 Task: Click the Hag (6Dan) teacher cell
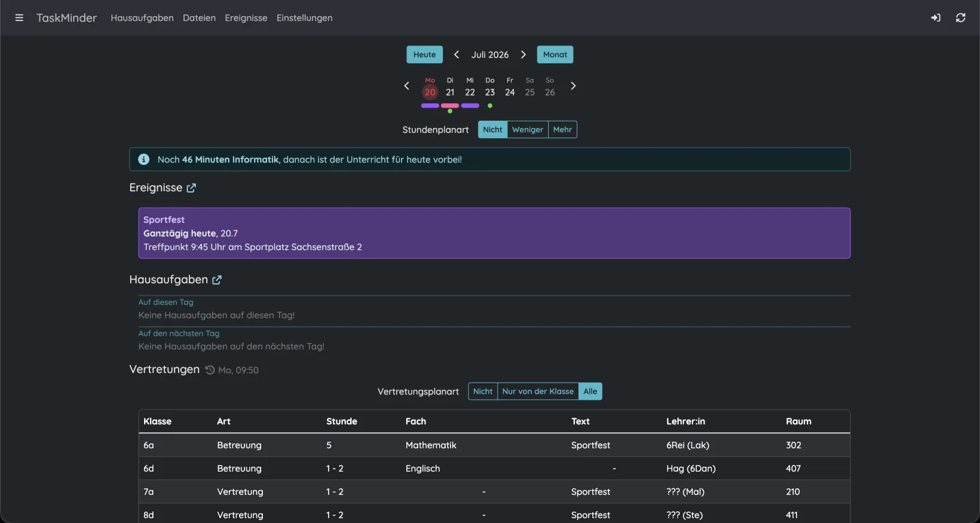point(691,469)
